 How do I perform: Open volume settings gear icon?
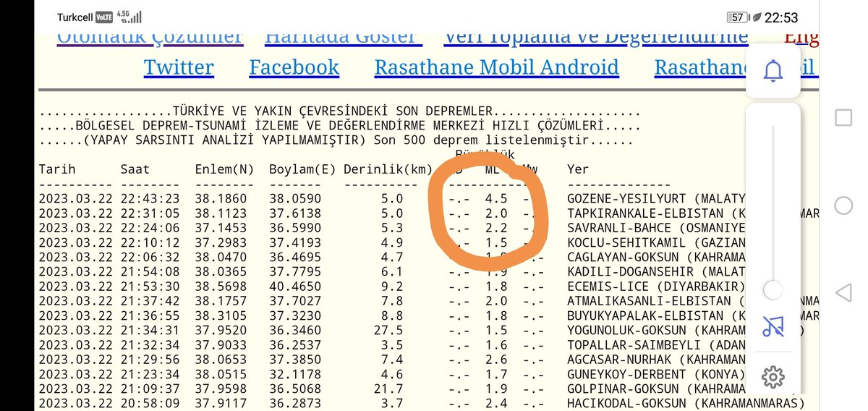coord(773,376)
